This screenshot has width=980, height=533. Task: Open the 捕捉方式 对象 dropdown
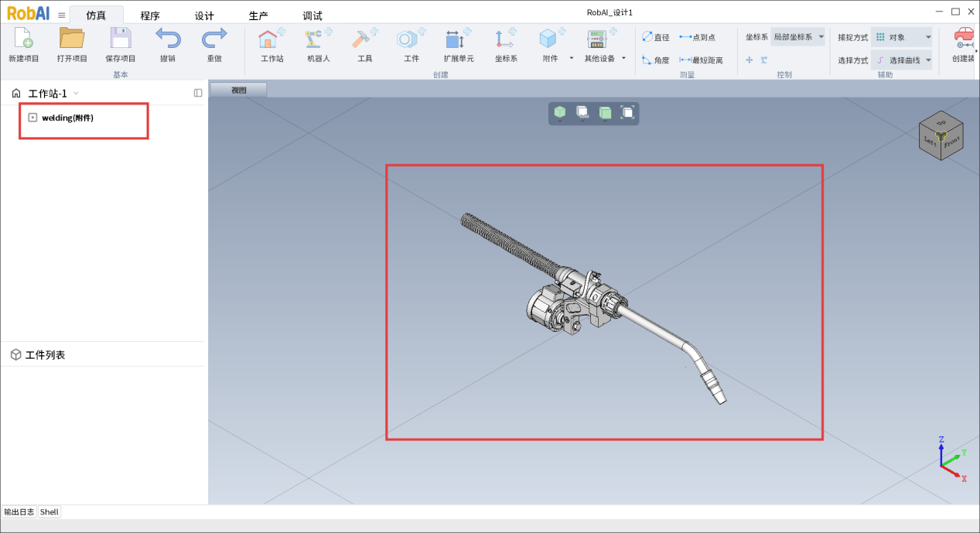tap(902, 37)
